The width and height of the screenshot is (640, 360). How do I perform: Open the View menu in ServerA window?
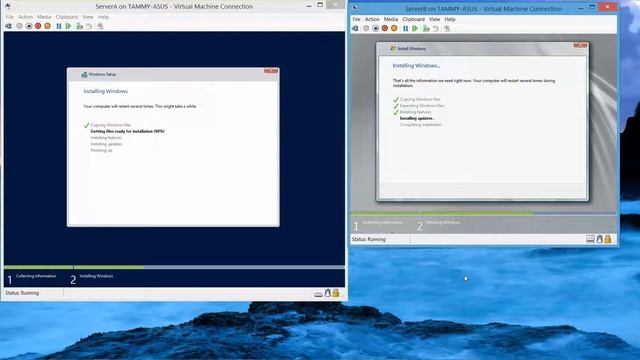[x=88, y=17]
